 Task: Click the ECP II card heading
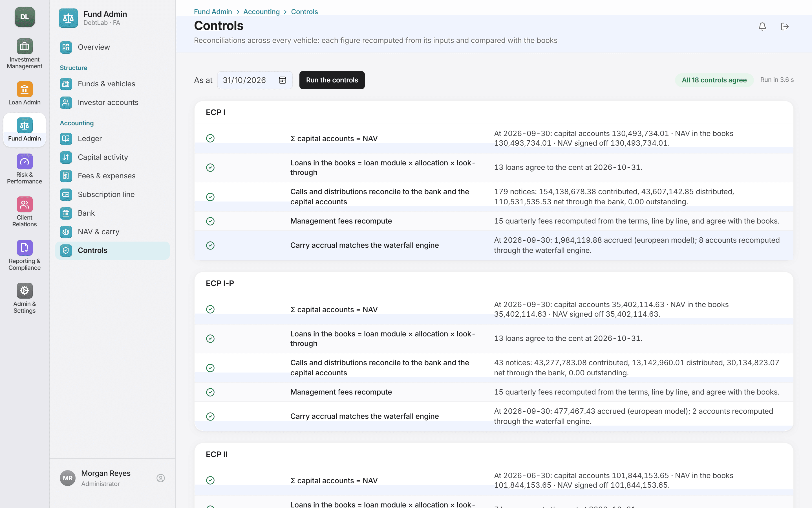217,455
